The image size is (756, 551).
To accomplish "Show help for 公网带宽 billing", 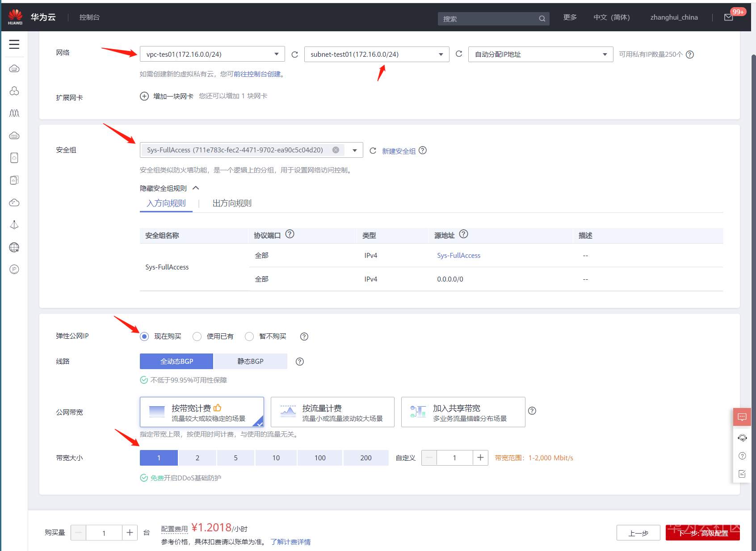I will pos(532,411).
